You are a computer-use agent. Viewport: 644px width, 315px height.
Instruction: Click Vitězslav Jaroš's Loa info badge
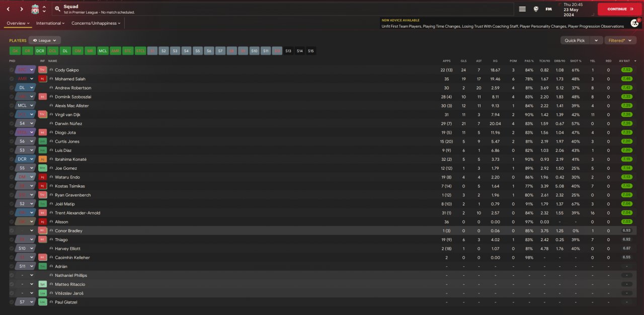click(x=43, y=293)
